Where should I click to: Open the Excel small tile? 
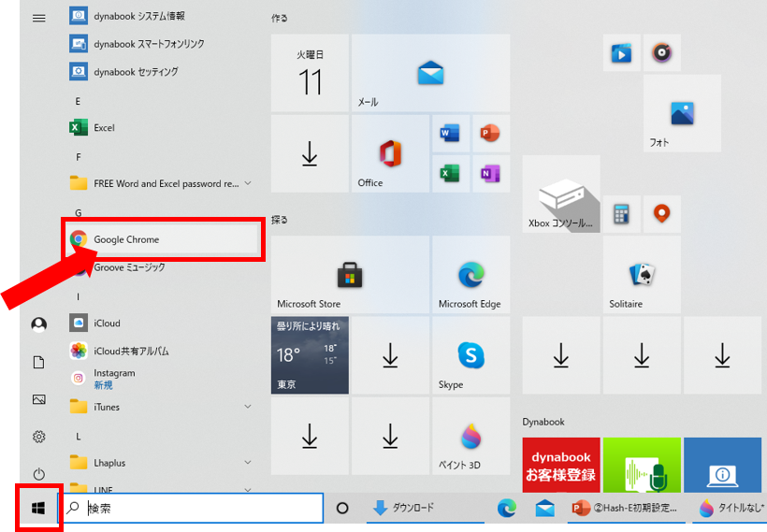pyautogui.click(x=451, y=174)
